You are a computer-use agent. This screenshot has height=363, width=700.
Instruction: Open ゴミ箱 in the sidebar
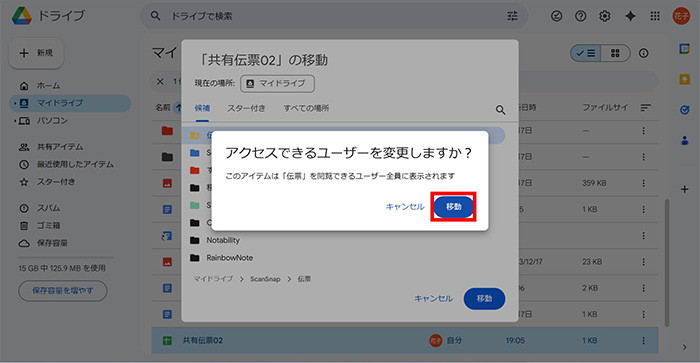pyautogui.click(x=48, y=225)
